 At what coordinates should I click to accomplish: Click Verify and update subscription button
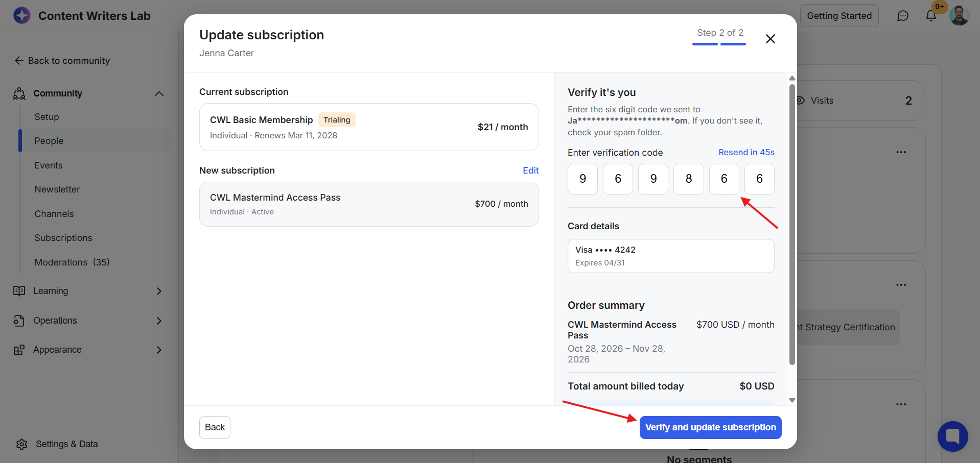(x=710, y=427)
